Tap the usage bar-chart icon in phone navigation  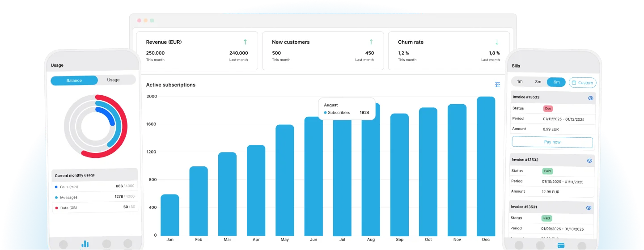[85, 244]
